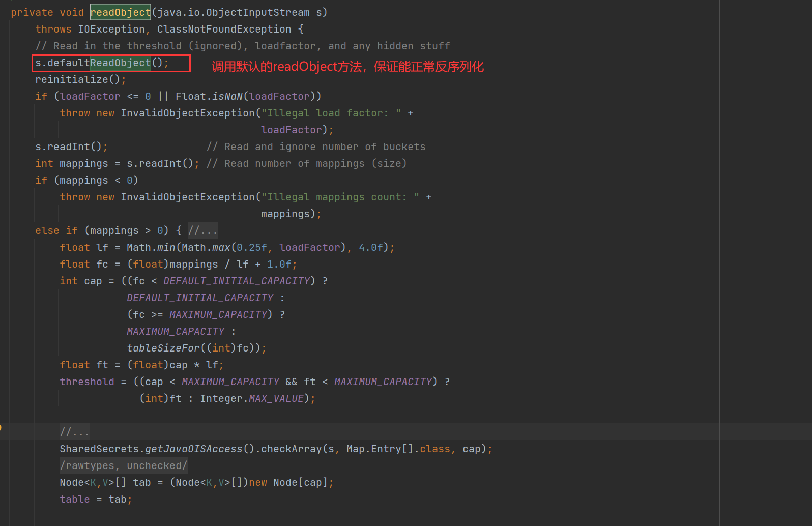Click the 1.0f literal in the fc line
This screenshot has height=526, width=812.
pos(279,264)
